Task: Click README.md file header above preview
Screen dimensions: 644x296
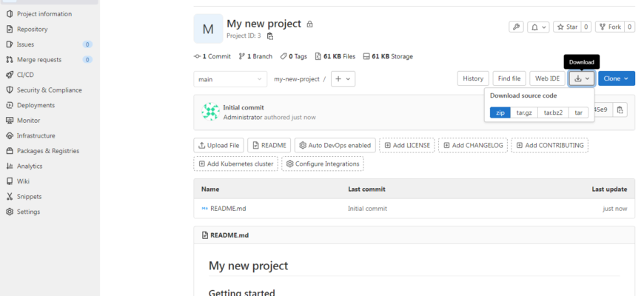Action: point(229,235)
